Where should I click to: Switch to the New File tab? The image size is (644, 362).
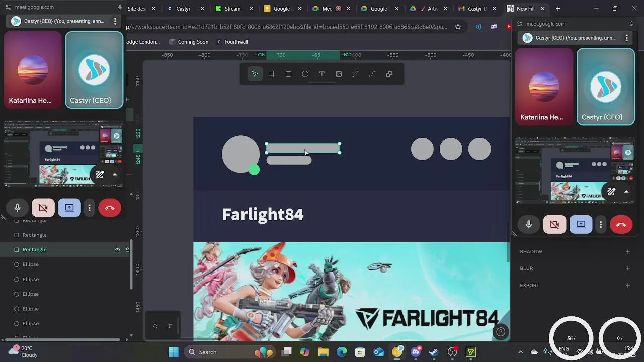pos(526,9)
